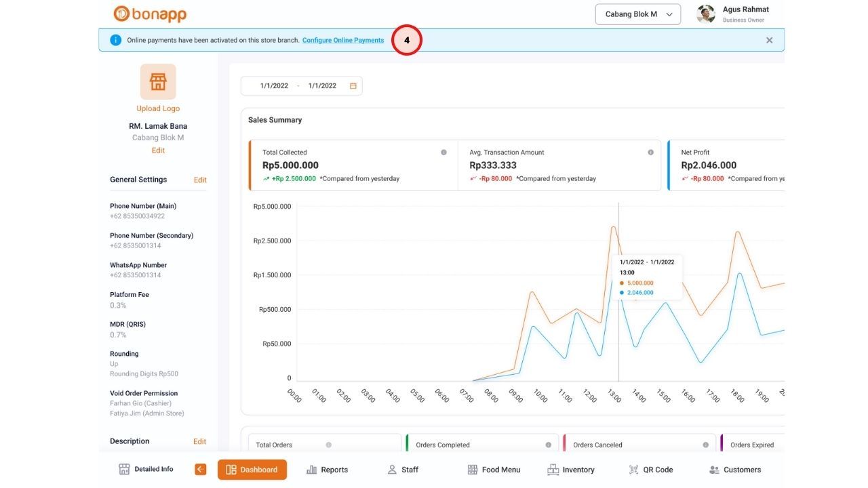This screenshot has width=868, height=488.
Task: Dismiss the online payments notification banner
Action: (x=769, y=40)
